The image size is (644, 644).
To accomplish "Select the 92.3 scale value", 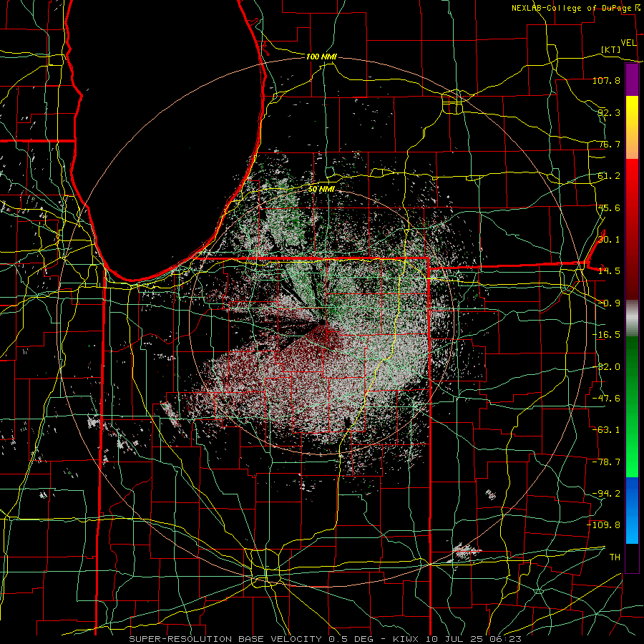I will (x=609, y=112).
